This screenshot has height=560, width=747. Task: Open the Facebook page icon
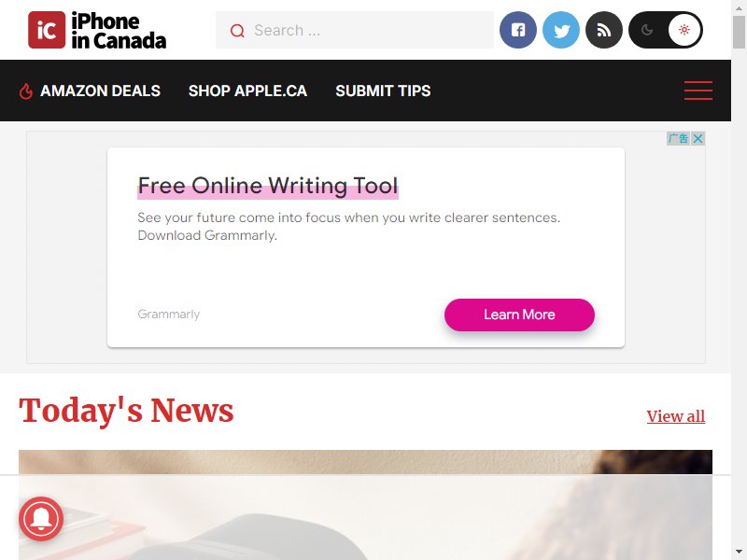click(518, 30)
